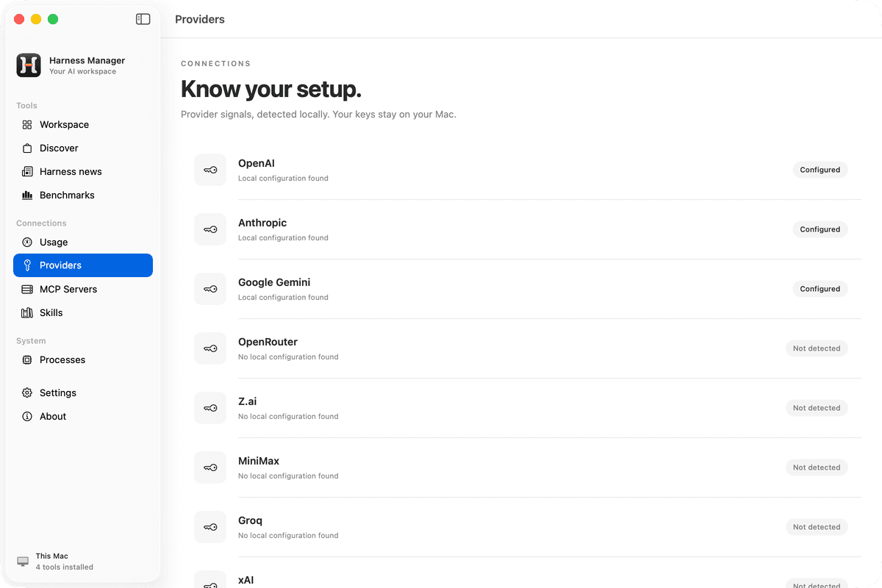Open the About page
The width and height of the screenshot is (882, 588).
[83, 416]
